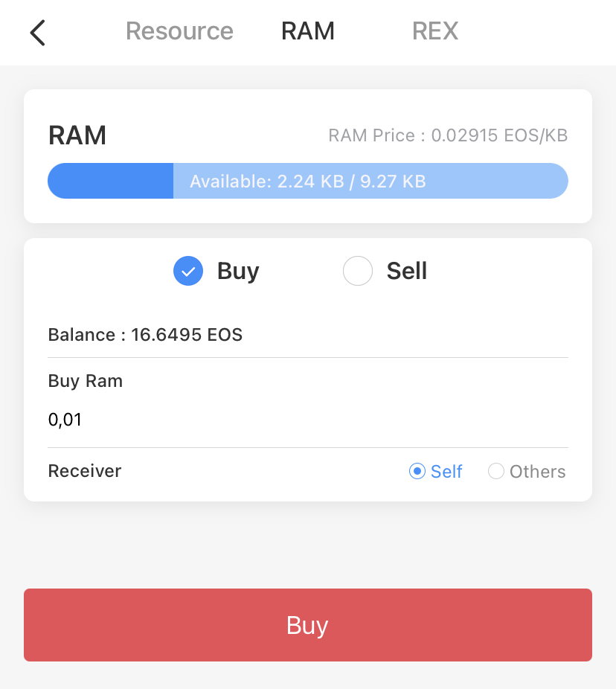Choose Others as receiver

pos(527,472)
